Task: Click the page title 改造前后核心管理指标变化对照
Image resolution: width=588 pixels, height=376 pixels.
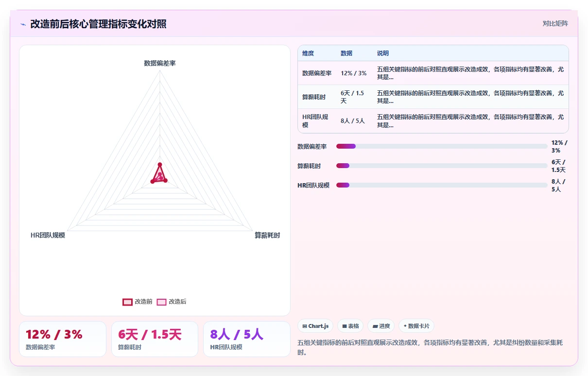Action: point(98,24)
